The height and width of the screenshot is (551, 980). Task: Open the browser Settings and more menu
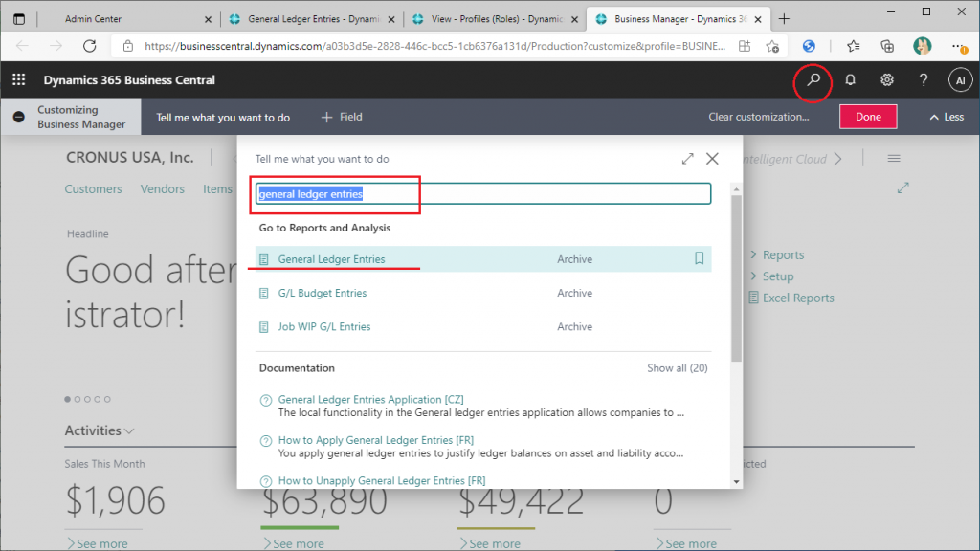(x=957, y=46)
